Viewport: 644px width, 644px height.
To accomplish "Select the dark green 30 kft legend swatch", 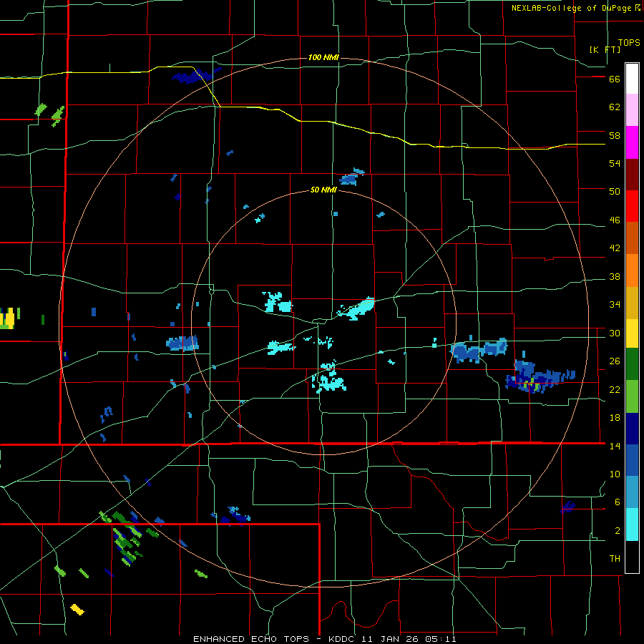I will [632, 364].
